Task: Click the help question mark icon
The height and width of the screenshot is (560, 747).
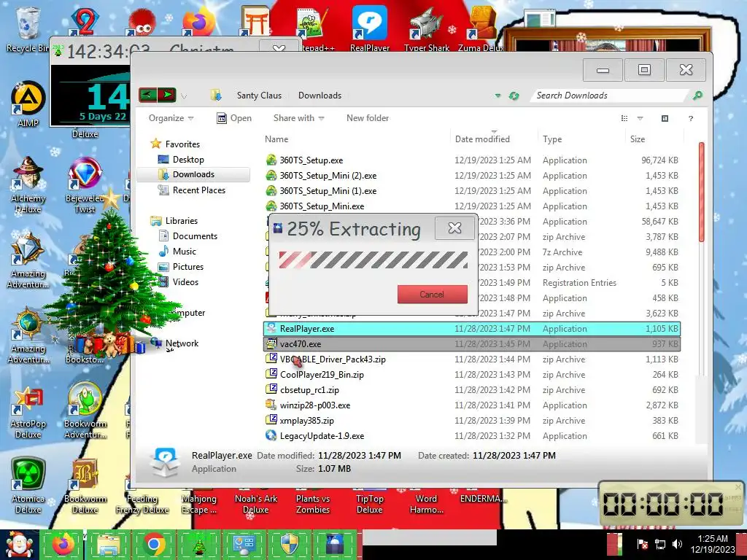Action: click(x=690, y=119)
